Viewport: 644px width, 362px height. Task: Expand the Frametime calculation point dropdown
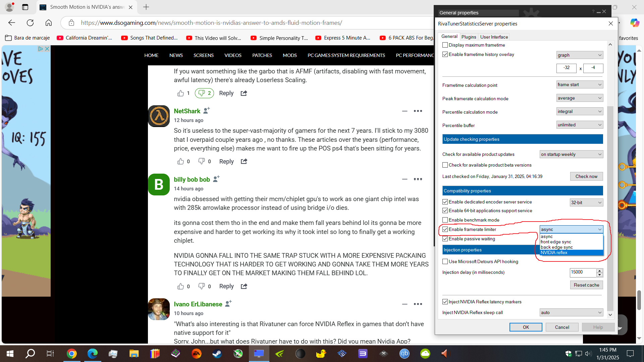pyautogui.click(x=579, y=85)
